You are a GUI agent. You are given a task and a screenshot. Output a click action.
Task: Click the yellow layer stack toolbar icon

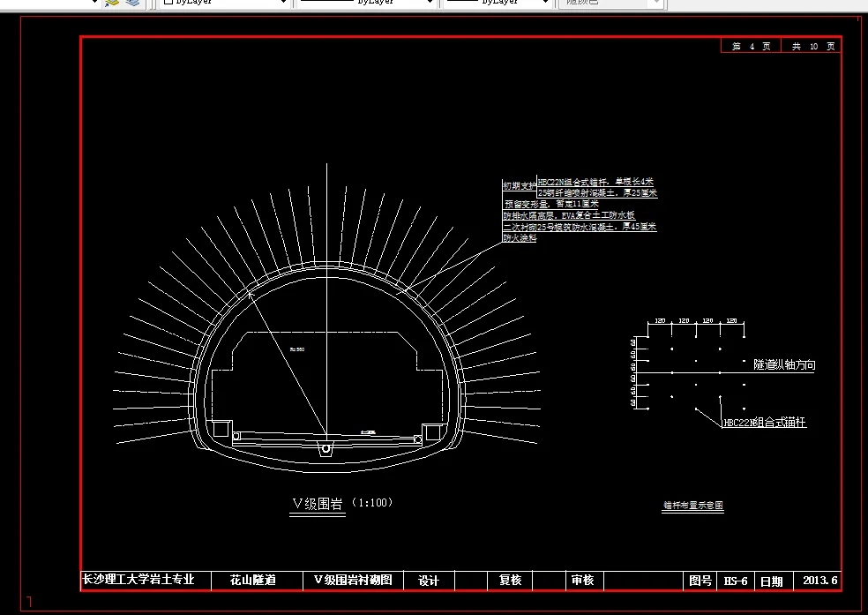112,3
